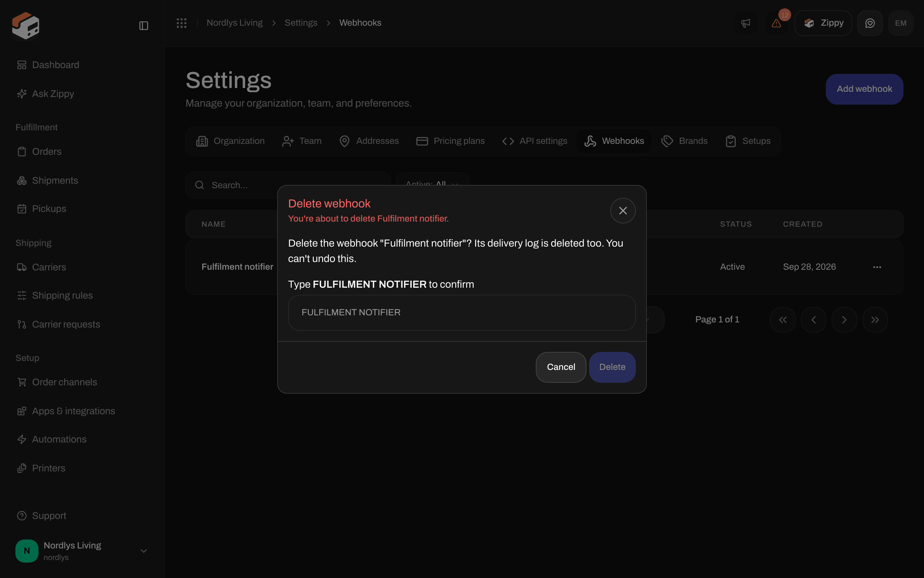The height and width of the screenshot is (578, 924).
Task: Click the app logo in sidebar
Action: point(26,26)
